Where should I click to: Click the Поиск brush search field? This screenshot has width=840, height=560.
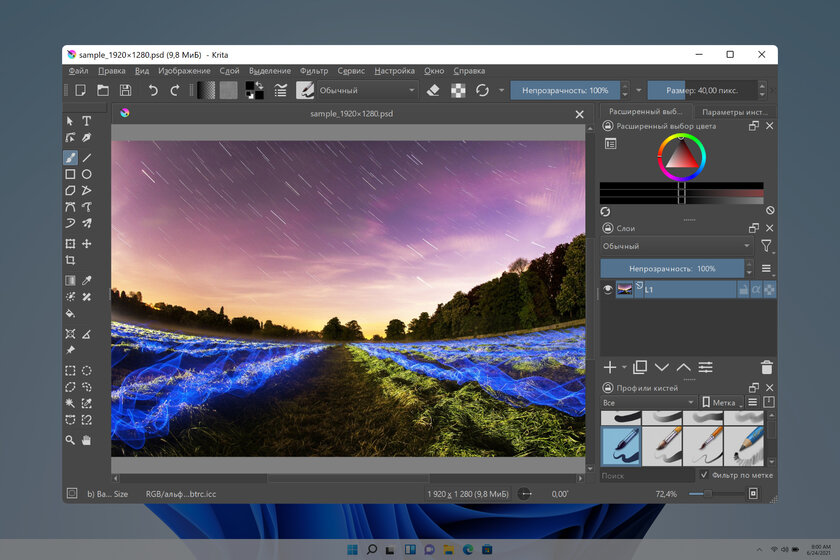[x=647, y=475]
